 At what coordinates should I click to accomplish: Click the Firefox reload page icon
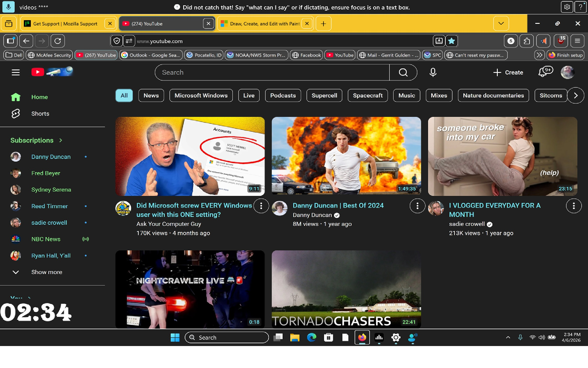coord(58,41)
